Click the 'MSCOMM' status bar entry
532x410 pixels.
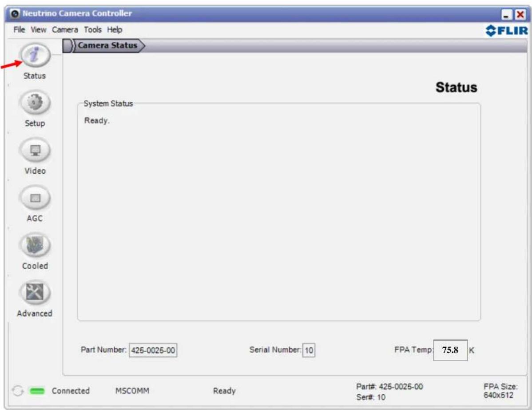point(132,391)
